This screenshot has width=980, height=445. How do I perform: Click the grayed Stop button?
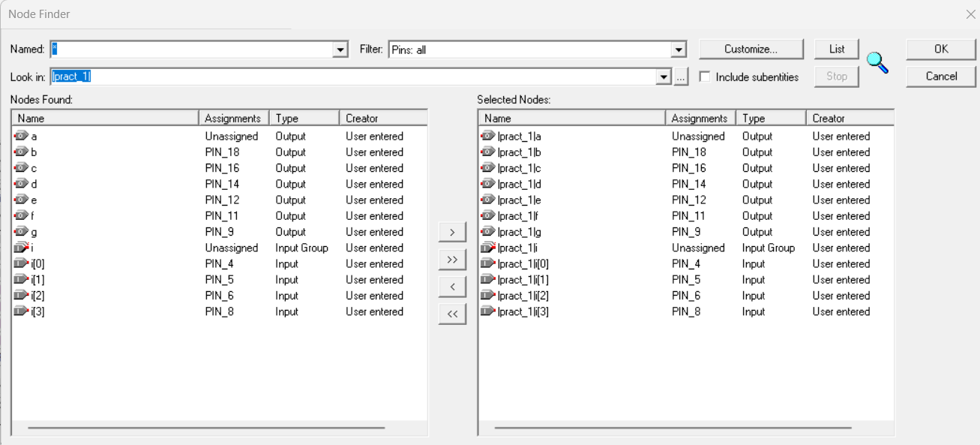point(837,76)
